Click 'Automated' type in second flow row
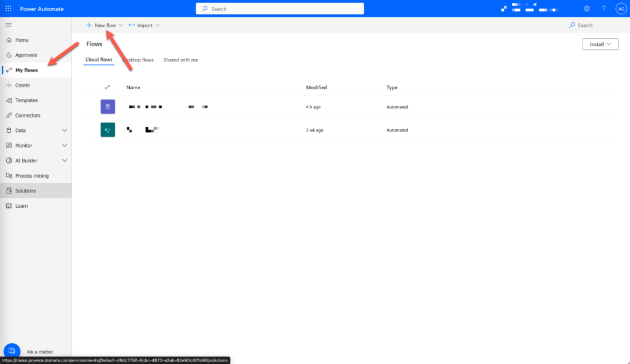 click(x=397, y=130)
